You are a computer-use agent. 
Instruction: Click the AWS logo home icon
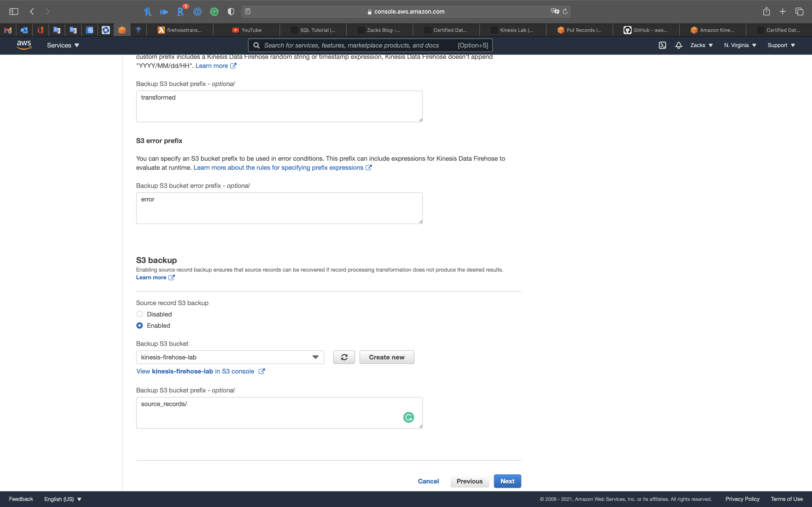point(24,45)
